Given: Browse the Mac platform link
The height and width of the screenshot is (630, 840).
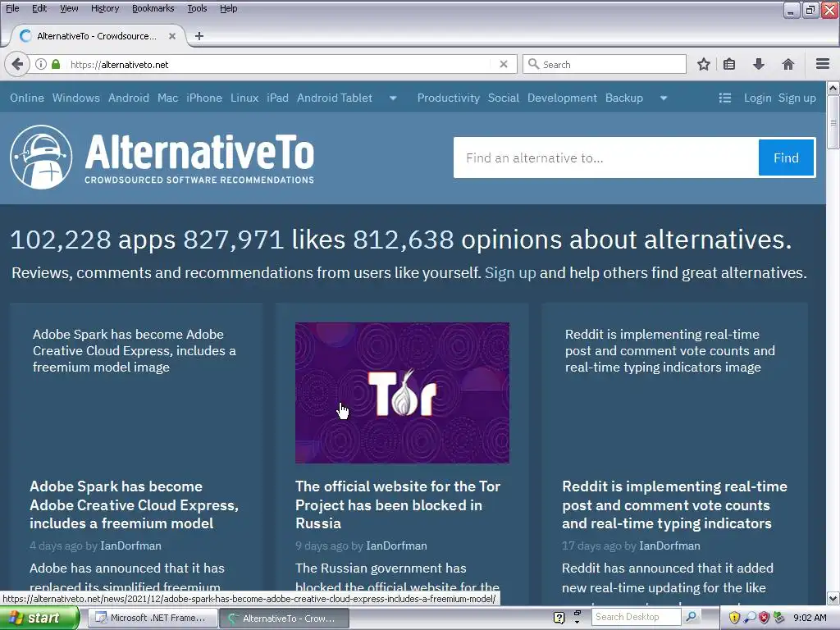Looking at the screenshot, I should coord(167,98).
